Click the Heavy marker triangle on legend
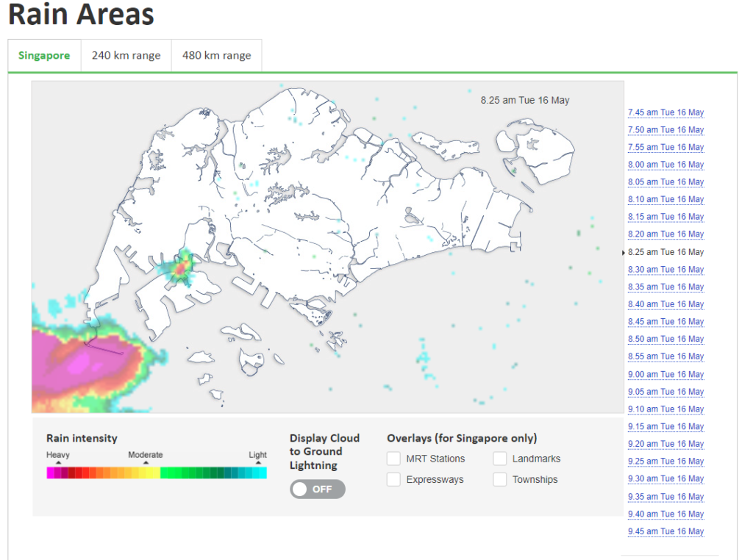The height and width of the screenshot is (560, 753). 58,463
